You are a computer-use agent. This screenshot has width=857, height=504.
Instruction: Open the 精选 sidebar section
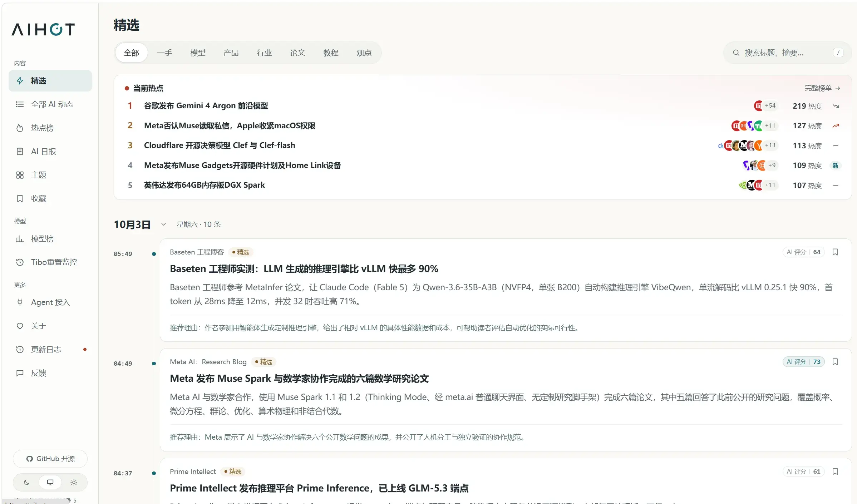[50, 81]
